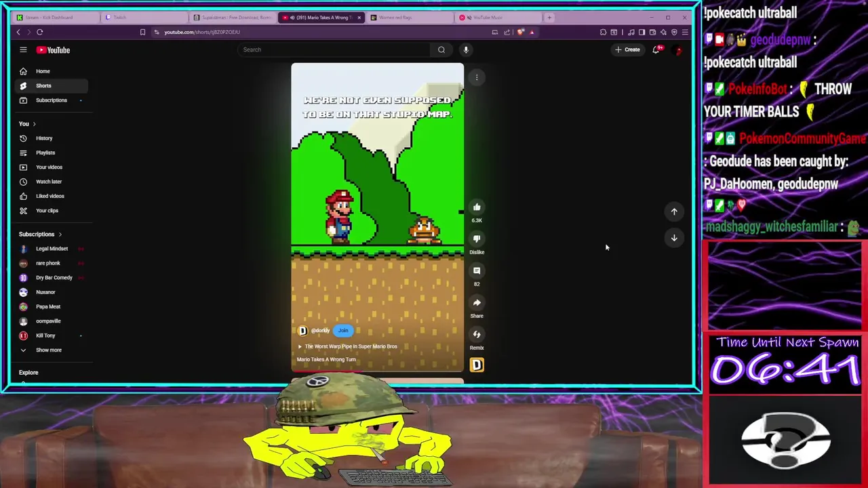This screenshot has width=868, height=488.
Task: Bookmark this page icon in address bar
Action: point(142,32)
